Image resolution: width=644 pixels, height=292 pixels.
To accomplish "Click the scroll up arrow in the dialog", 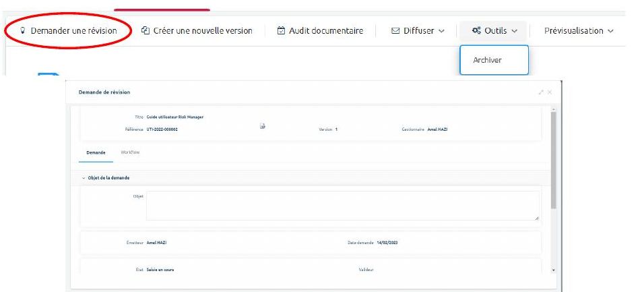I will [554, 109].
